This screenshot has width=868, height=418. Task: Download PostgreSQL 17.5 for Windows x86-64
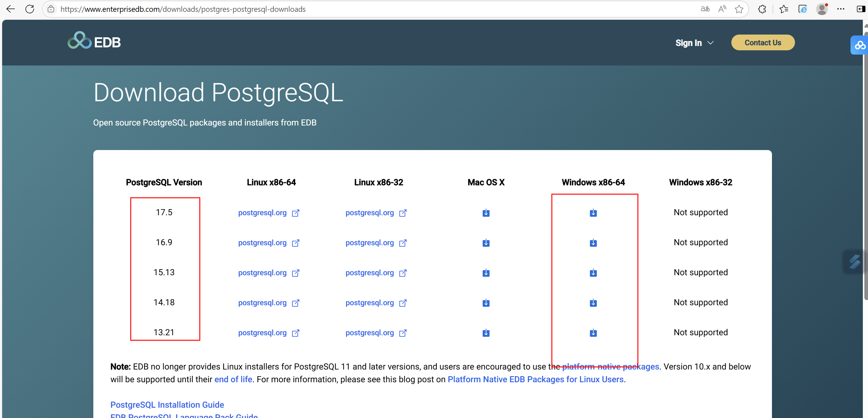point(593,213)
